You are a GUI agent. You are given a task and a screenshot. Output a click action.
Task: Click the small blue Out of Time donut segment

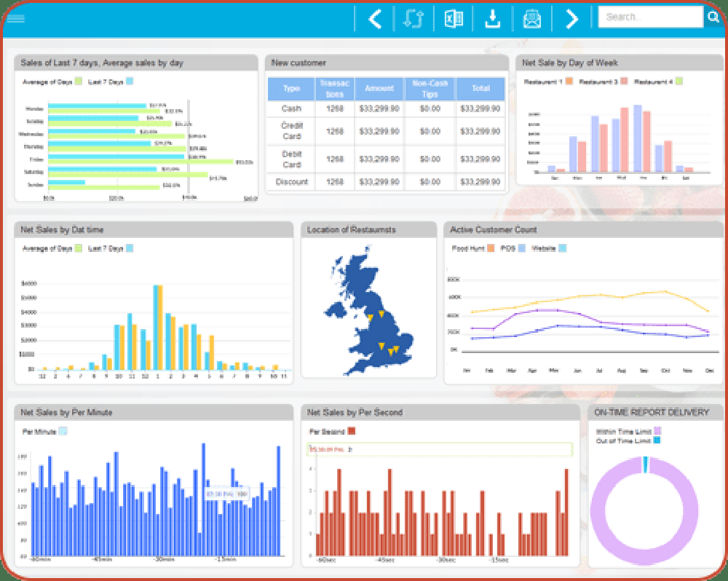646,465
